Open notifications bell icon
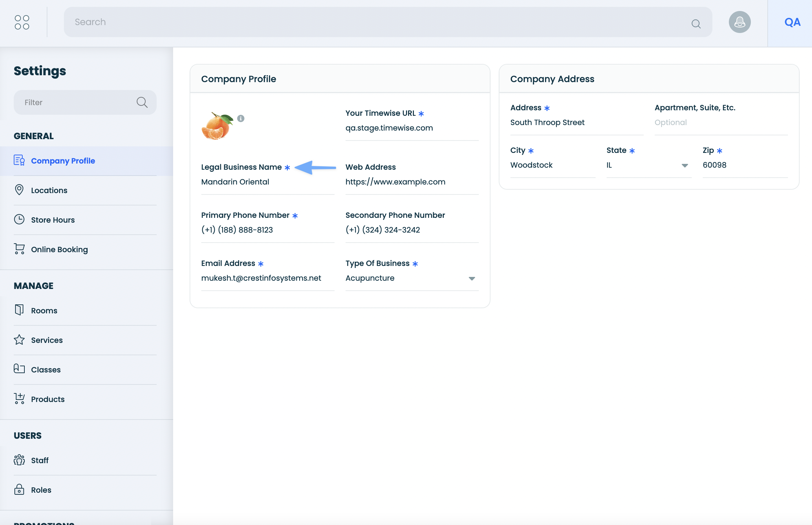 740,22
